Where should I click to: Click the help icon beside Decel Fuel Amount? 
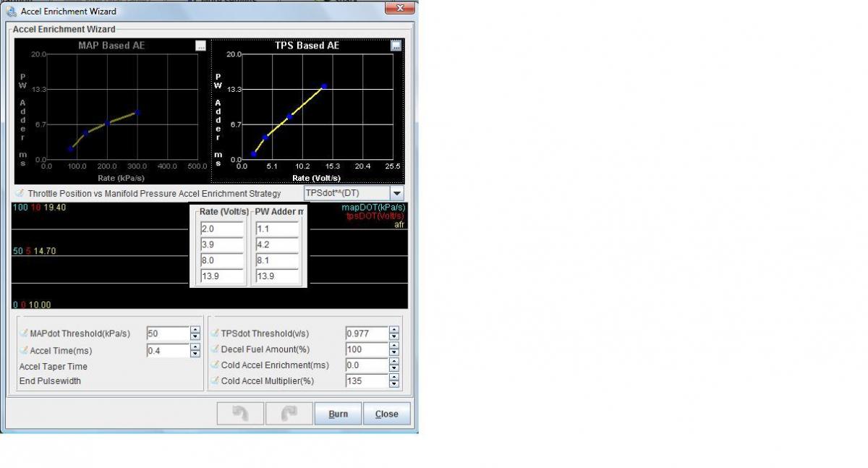pyautogui.click(x=215, y=349)
